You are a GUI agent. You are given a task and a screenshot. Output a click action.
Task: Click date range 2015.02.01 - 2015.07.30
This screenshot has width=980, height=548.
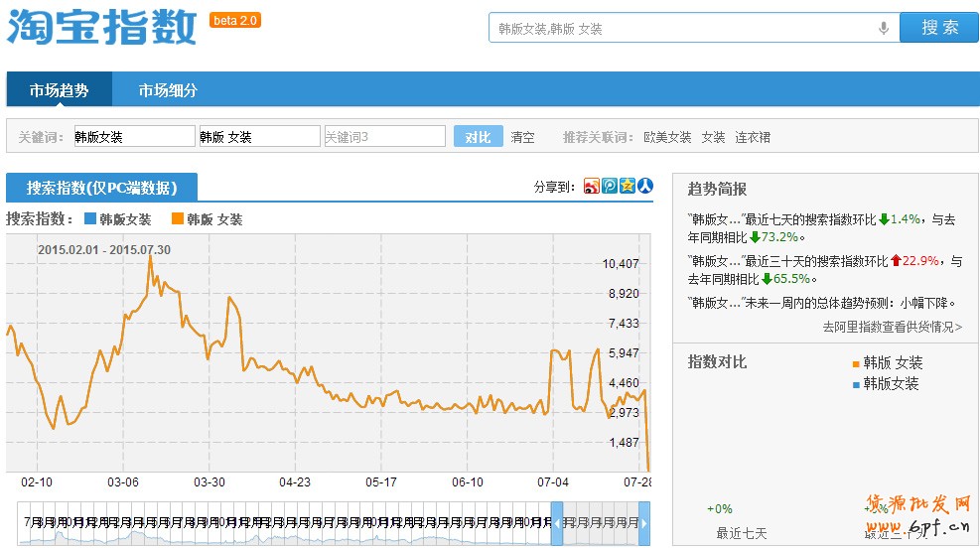tap(103, 250)
